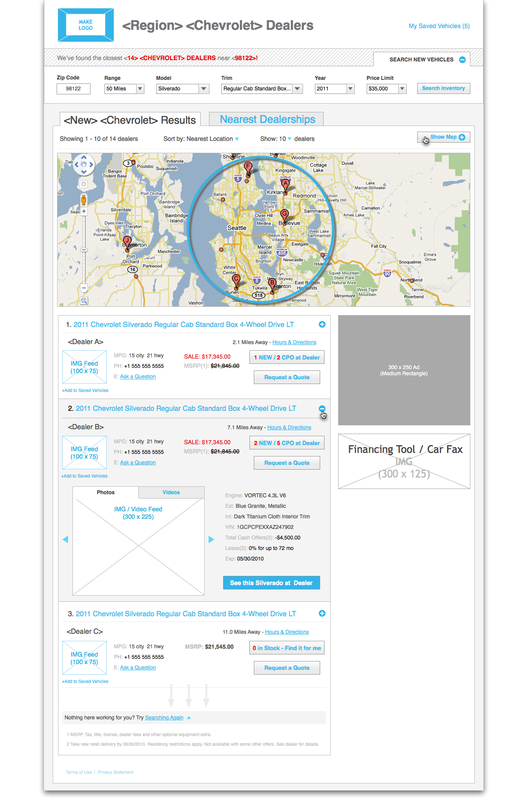This screenshot has height=812, width=527.
Task: Click the map zoom slider handle
Action: [x=84, y=250]
